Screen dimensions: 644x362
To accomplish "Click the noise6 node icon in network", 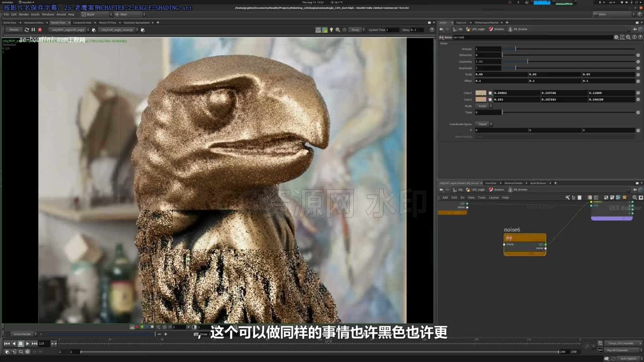I will coord(509,238).
